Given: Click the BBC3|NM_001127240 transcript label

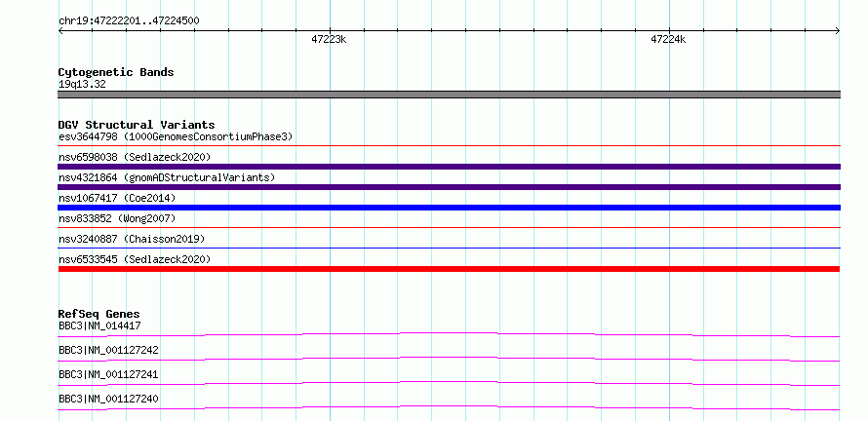Looking at the screenshot, I should point(108,400).
